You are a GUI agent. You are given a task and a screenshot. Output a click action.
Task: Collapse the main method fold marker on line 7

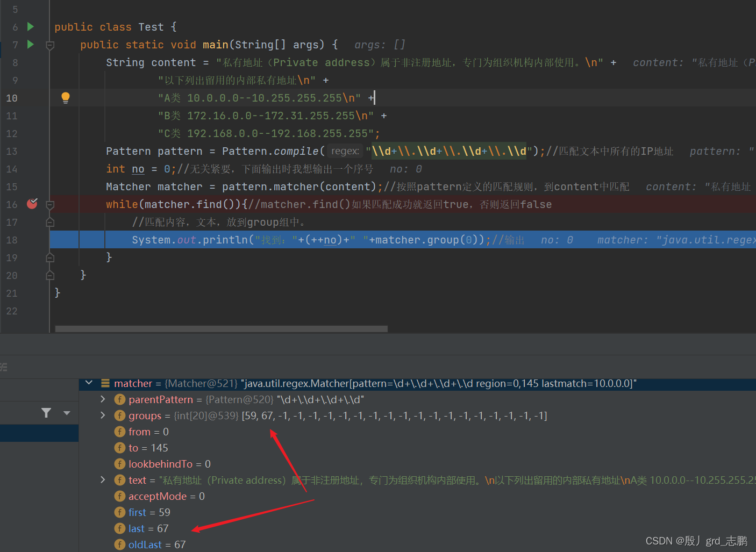click(x=50, y=45)
